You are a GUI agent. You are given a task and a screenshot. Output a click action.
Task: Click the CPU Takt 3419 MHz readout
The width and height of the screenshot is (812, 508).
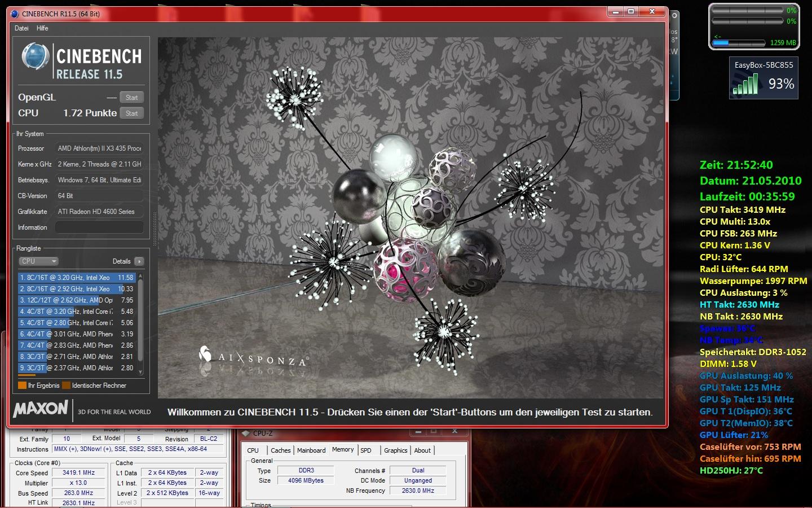pyautogui.click(x=743, y=210)
